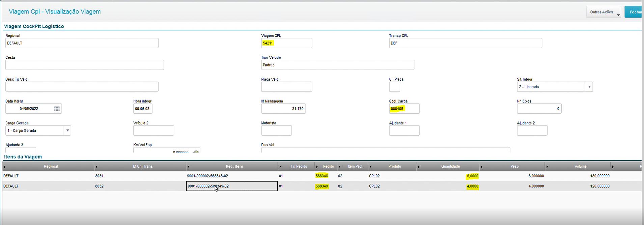Click the Cod. Carga field showing 000406

coord(404,109)
